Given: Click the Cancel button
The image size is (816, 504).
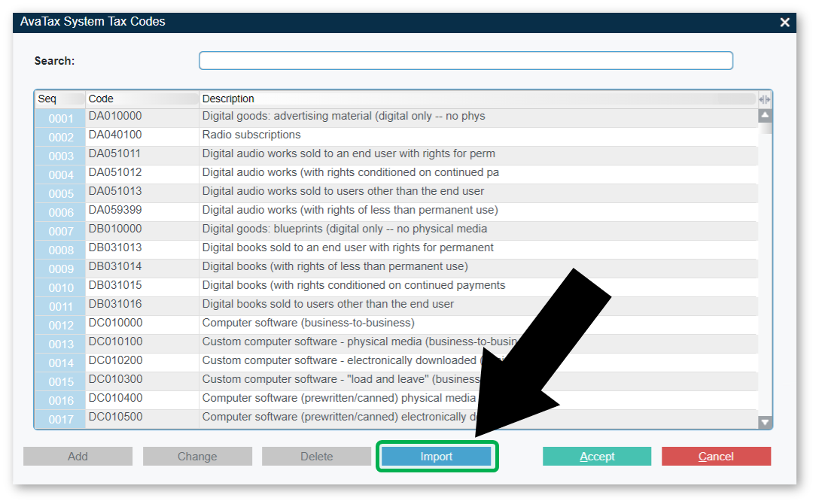Looking at the screenshot, I should click(x=716, y=457).
